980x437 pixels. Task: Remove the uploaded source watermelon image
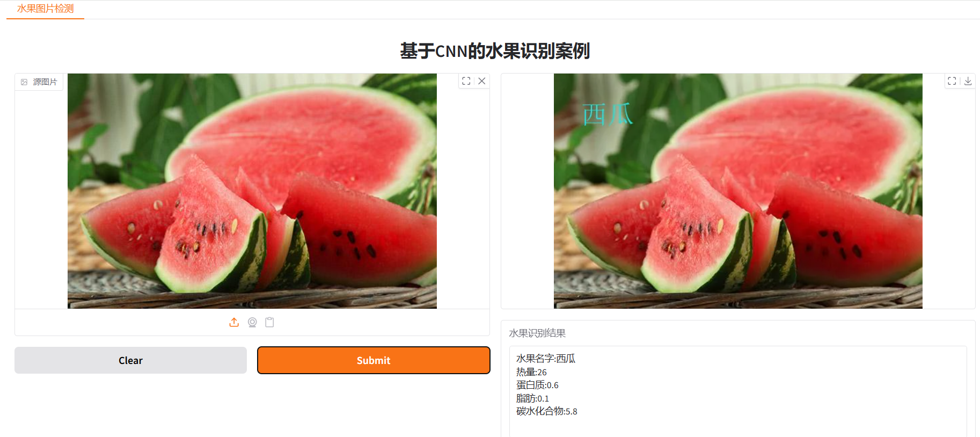coord(482,81)
